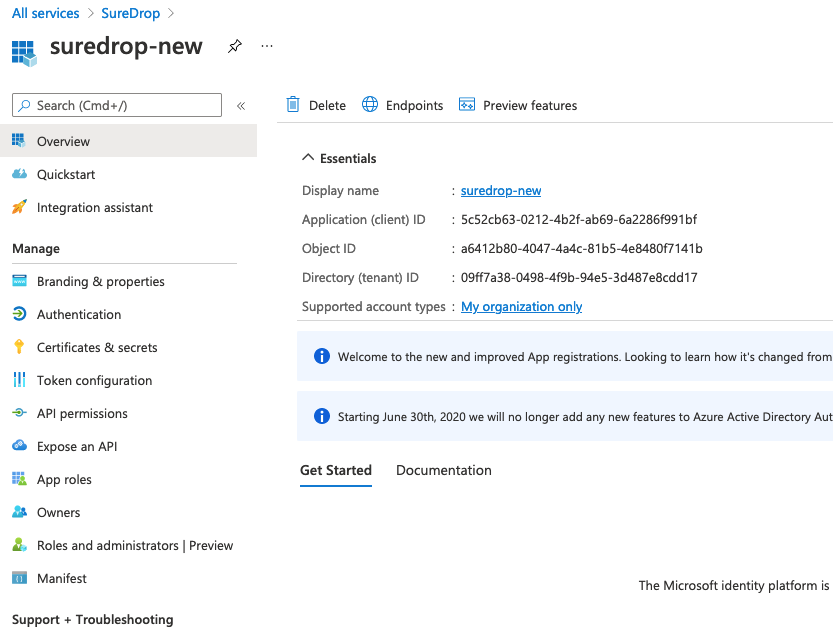Click the Expose an API cloud icon
The image size is (833, 633).
(19, 446)
